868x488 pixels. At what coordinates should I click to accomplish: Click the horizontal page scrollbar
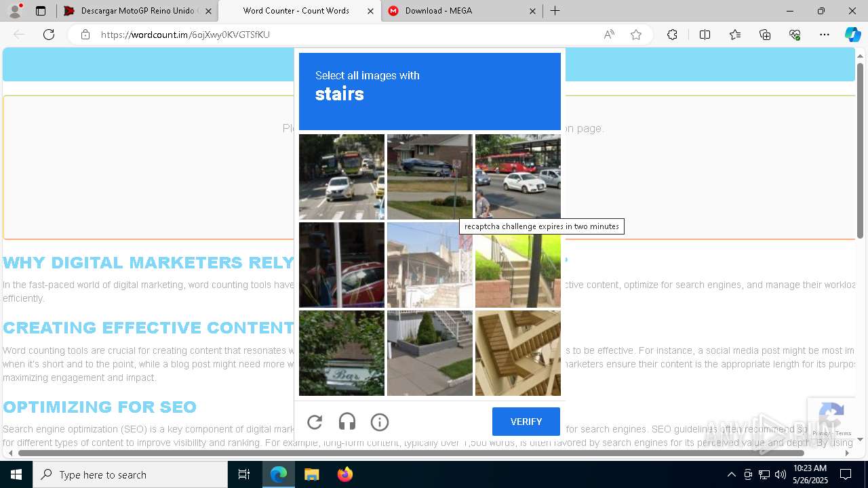pos(411,453)
